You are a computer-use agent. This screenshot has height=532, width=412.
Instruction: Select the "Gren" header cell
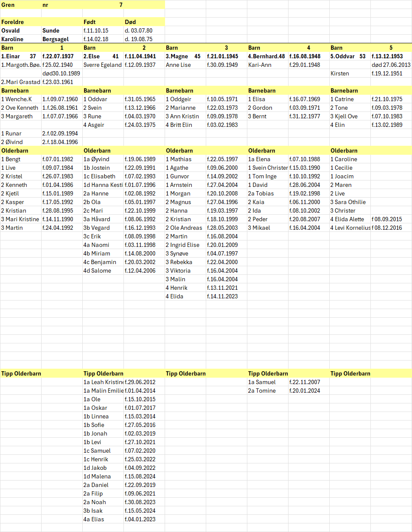point(21,5)
